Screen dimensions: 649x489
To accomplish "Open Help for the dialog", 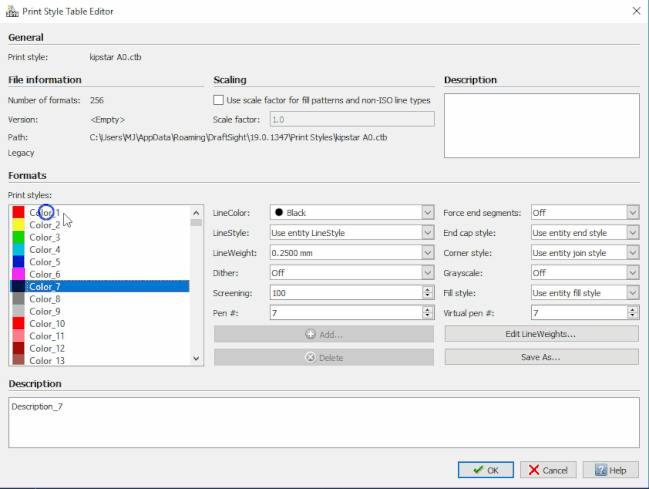I will [x=611, y=470].
